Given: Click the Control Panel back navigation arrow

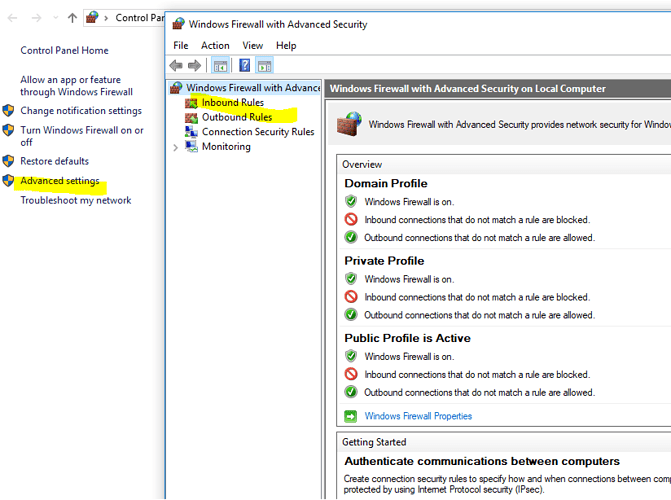Looking at the screenshot, I should [12, 18].
